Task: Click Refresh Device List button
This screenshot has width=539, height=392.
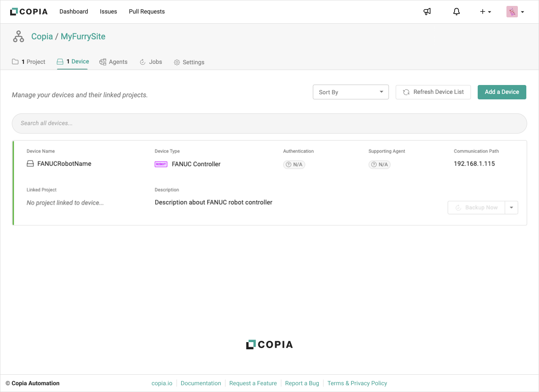Action: [433, 92]
